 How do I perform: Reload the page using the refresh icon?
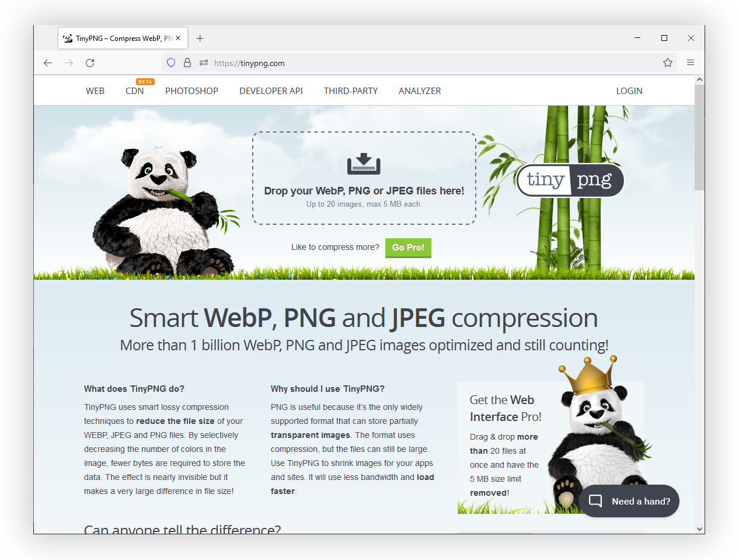coord(90,62)
